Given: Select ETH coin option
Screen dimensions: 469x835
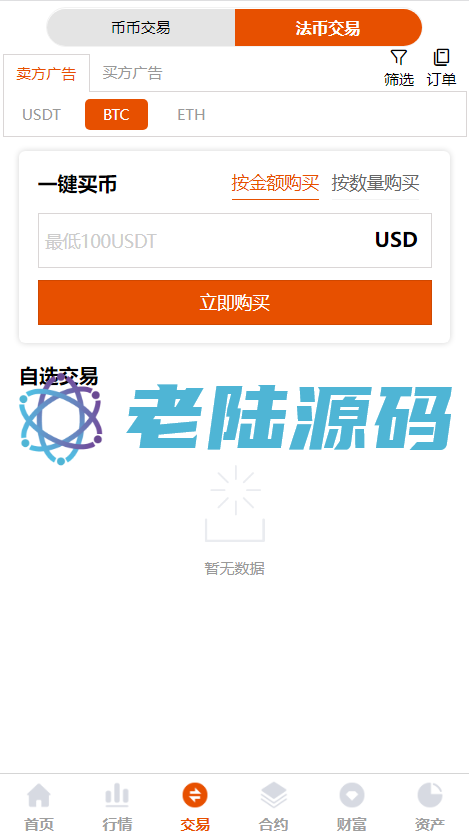Looking at the screenshot, I should click(x=191, y=114).
